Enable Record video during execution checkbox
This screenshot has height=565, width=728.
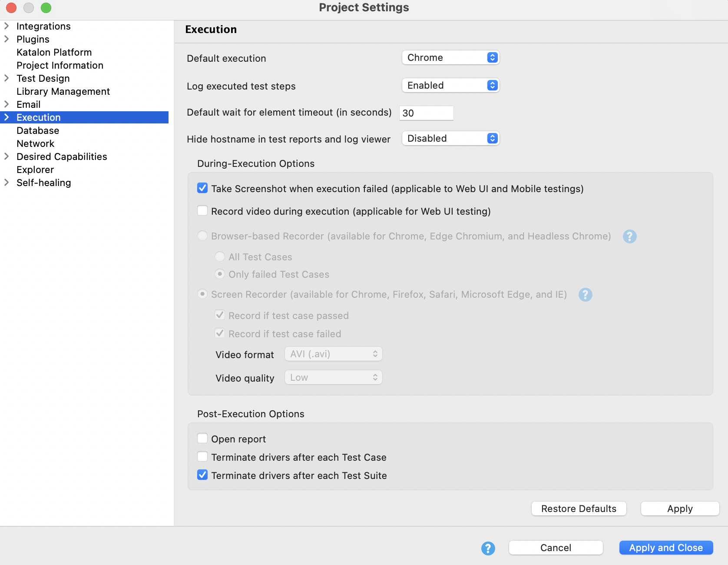tap(202, 211)
